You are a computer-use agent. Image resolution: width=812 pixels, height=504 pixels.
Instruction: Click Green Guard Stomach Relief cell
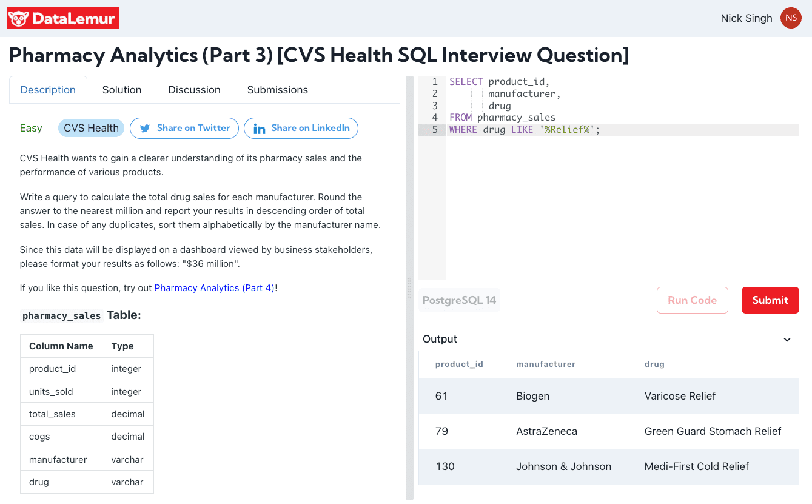coord(713,431)
